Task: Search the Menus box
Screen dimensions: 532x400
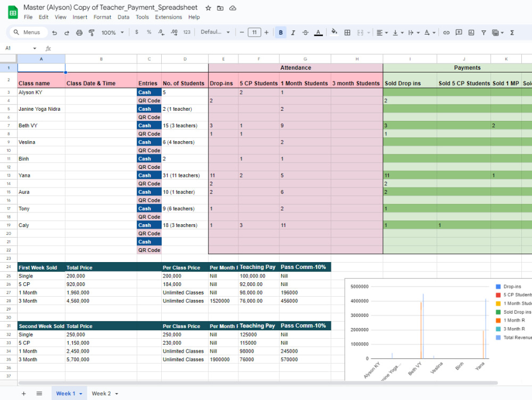Action: pyautogui.click(x=28, y=32)
